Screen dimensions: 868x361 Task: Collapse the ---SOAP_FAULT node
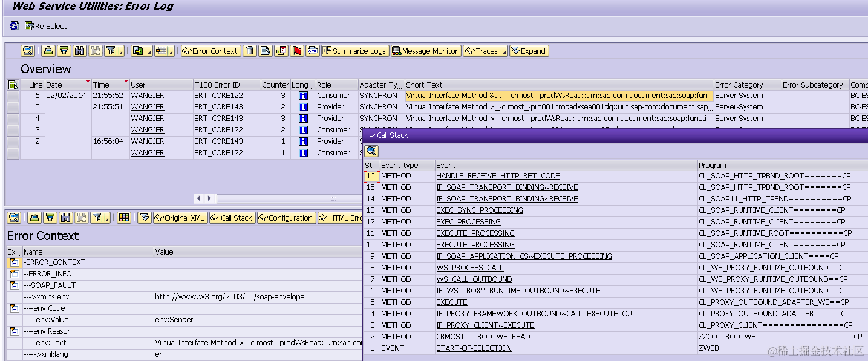pos(14,285)
